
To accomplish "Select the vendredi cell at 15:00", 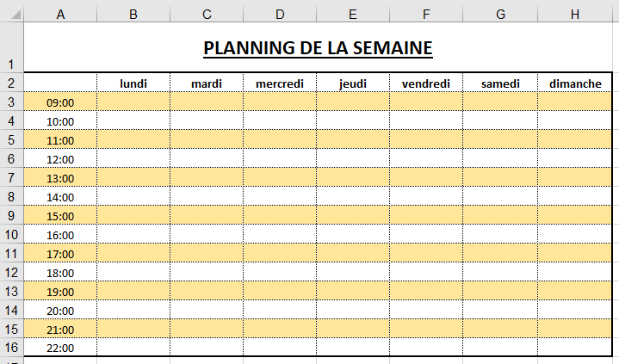I will [426, 216].
